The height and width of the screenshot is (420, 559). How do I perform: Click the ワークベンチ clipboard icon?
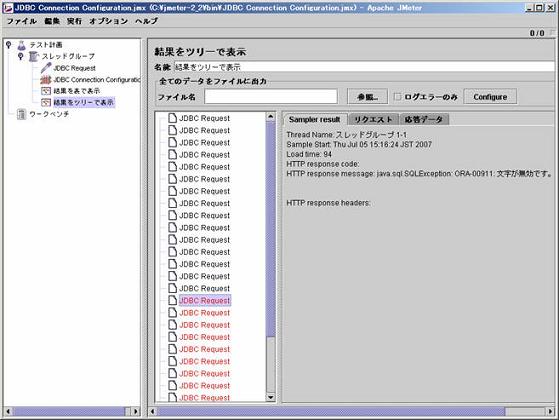coord(22,114)
